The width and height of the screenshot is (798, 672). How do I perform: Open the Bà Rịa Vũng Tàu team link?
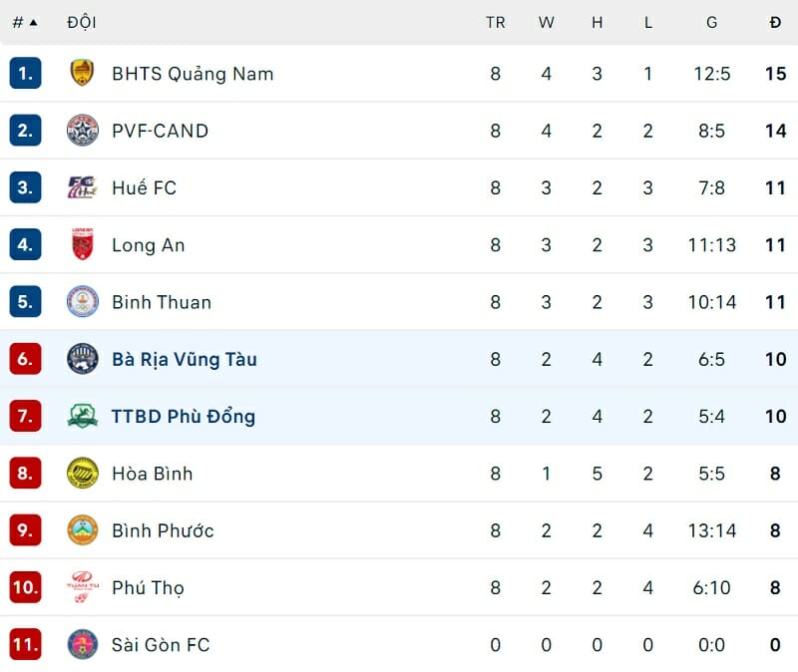(x=185, y=359)
